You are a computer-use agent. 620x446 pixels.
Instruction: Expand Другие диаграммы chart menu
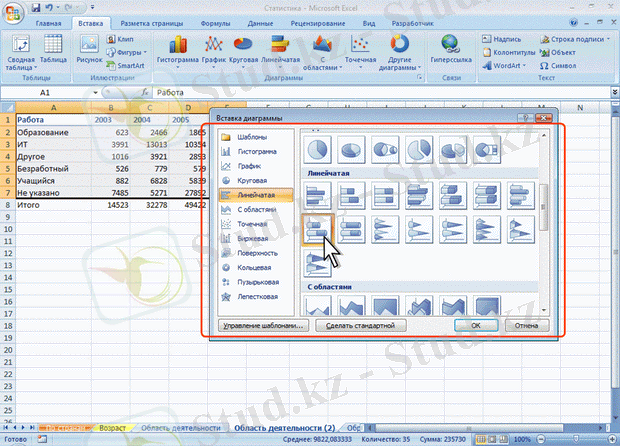pyautogui.click(x=399, y=52)
